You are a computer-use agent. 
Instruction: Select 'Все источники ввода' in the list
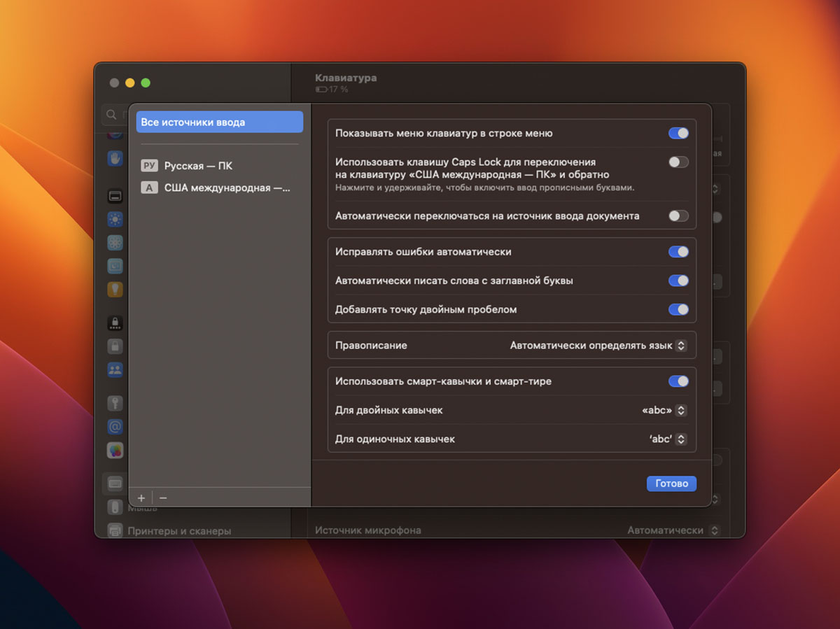(219, 122)
